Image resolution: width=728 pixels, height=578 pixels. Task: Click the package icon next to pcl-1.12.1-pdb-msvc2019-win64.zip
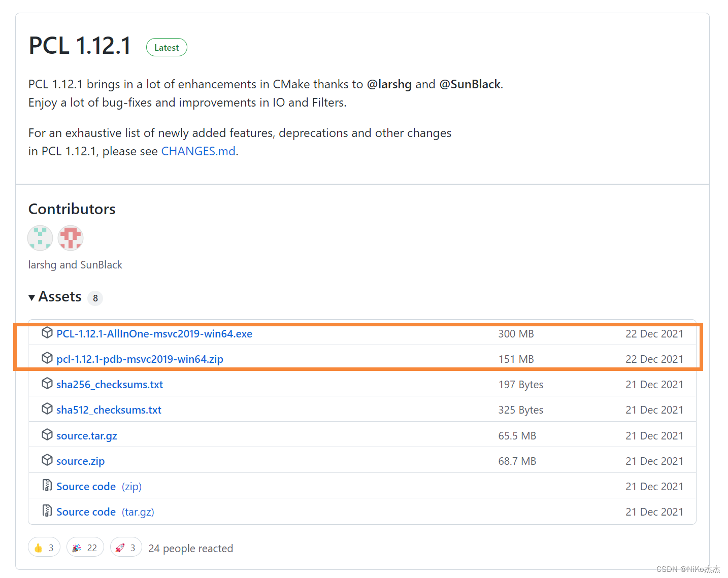tap(47, 358)
